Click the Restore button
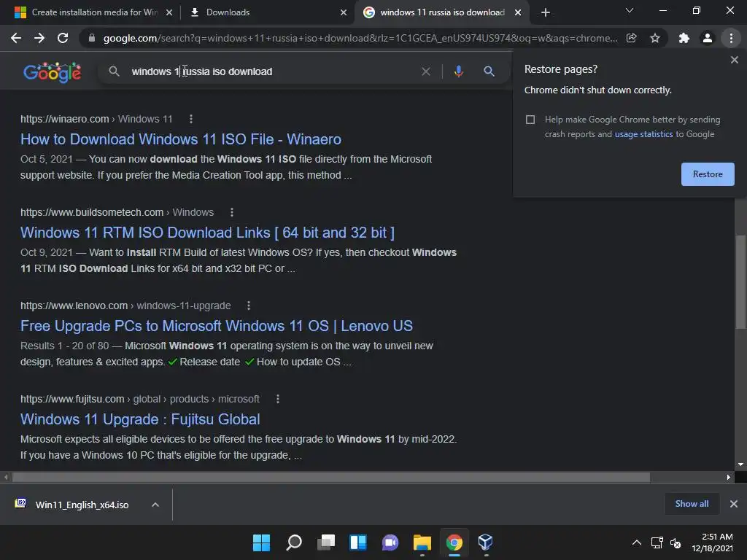 click(x=708, y=174)
